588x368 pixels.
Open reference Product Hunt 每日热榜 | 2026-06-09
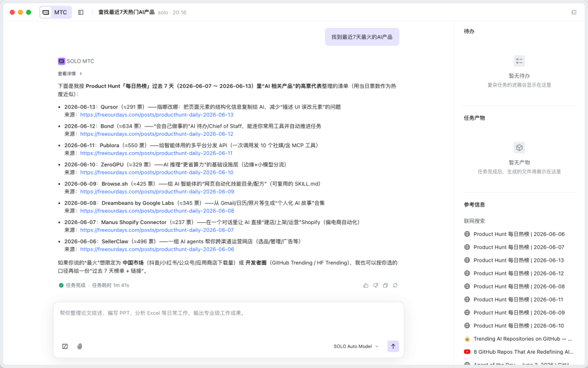coord(519,312)
